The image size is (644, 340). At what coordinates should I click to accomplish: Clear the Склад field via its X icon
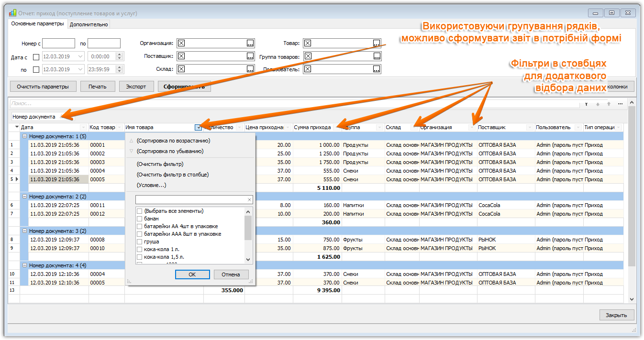(x=181, y=69)
